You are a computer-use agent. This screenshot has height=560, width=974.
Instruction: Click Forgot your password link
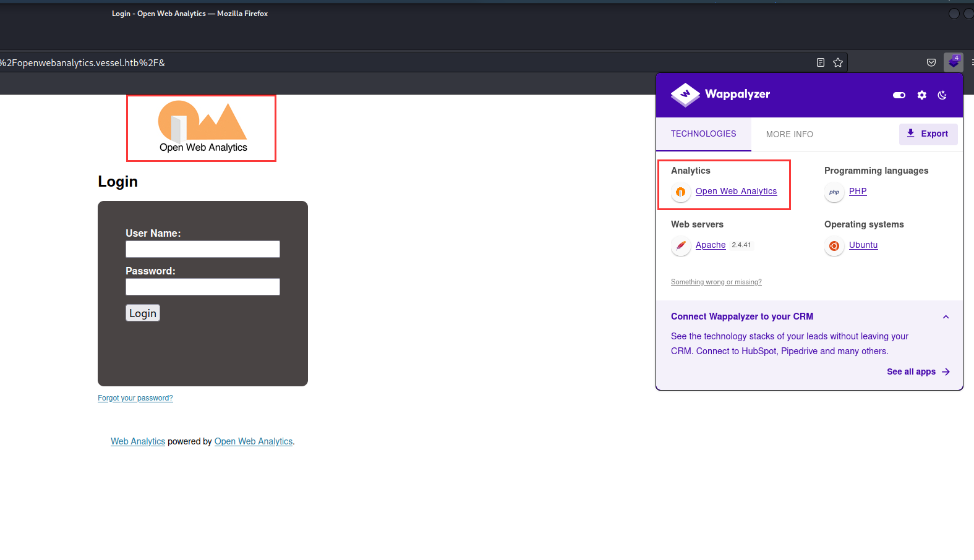pyautogui.click(x=135, y=398)
